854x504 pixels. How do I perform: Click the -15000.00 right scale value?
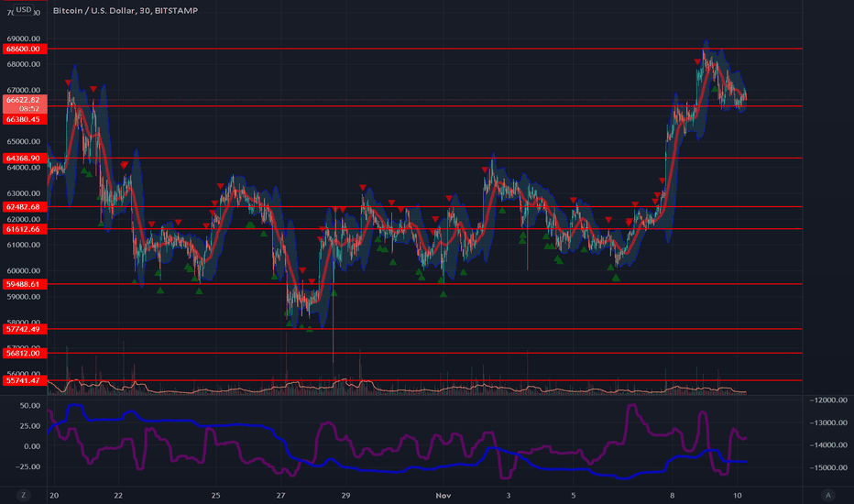829,468
